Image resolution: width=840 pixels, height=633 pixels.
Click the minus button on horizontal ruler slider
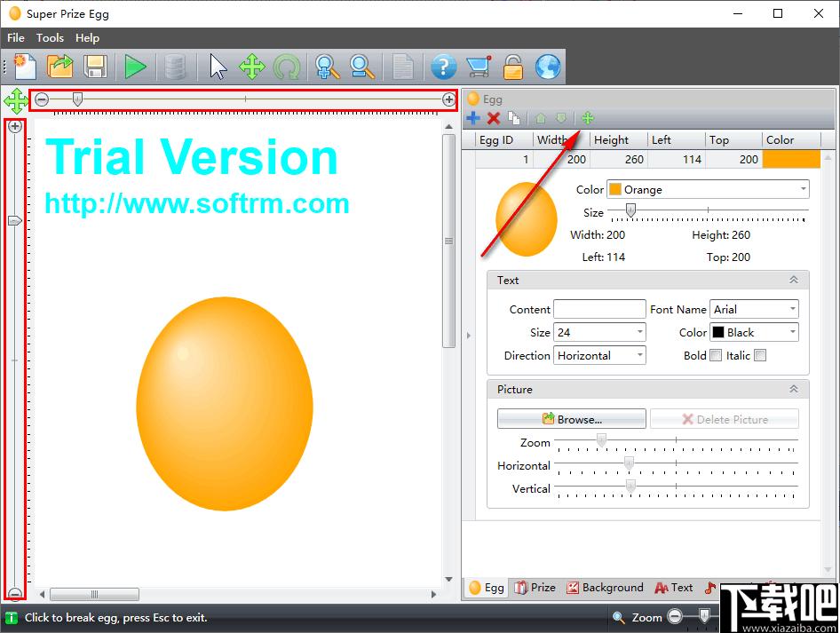point(42,99)
